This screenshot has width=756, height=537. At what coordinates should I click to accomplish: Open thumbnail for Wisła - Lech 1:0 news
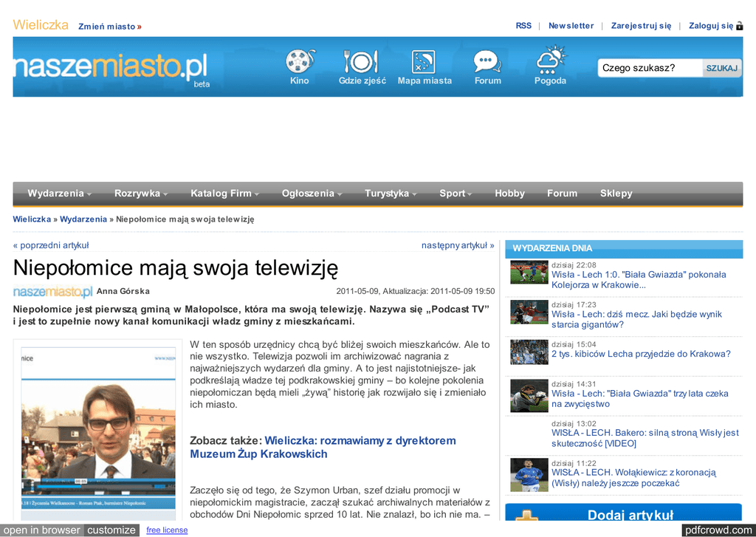coord(529,273)
